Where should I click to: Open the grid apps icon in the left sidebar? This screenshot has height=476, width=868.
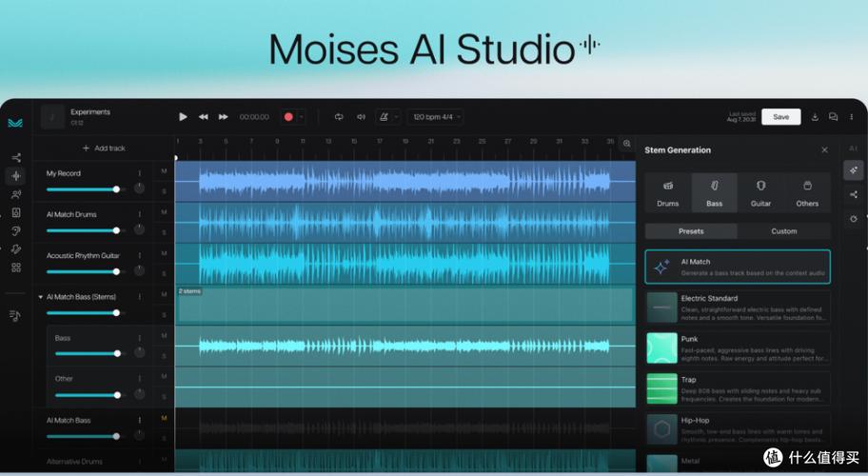[16, 268]
